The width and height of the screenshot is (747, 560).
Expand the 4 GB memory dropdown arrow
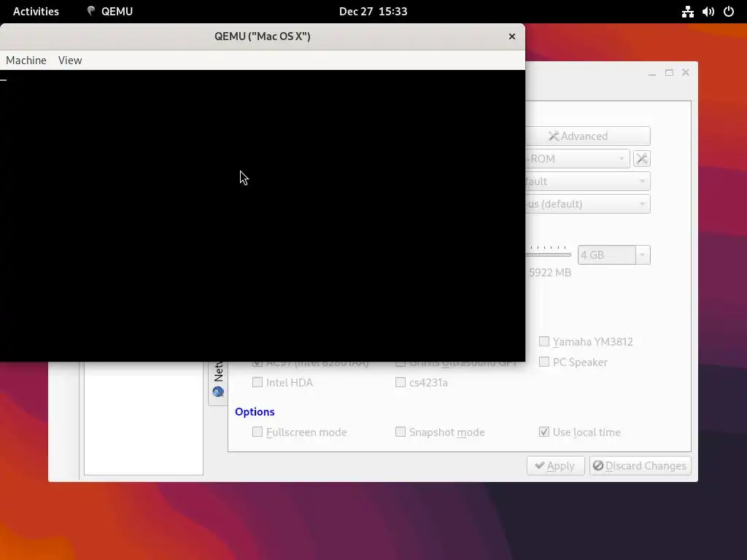point(642,255)
